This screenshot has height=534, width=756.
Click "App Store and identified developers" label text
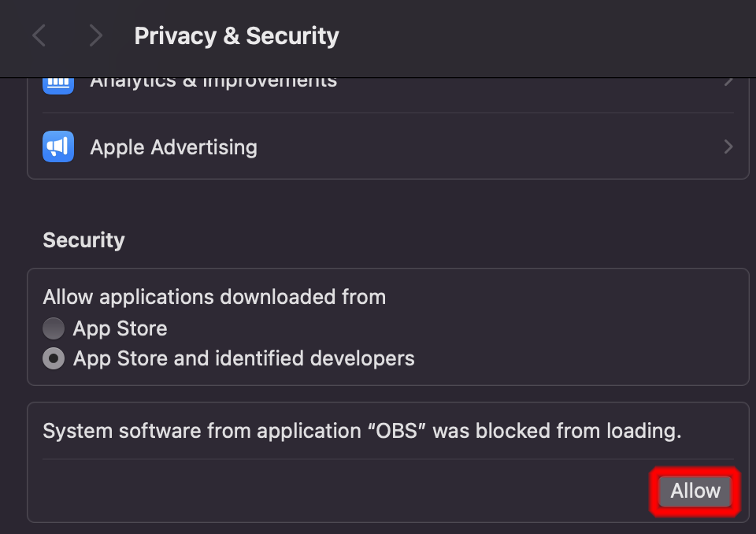(243, 359)
